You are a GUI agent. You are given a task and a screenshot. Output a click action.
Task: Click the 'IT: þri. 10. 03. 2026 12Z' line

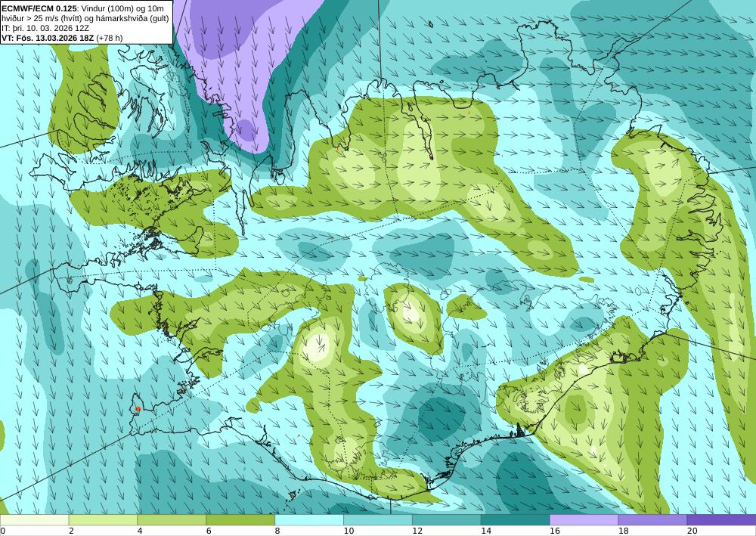(45, 28)
